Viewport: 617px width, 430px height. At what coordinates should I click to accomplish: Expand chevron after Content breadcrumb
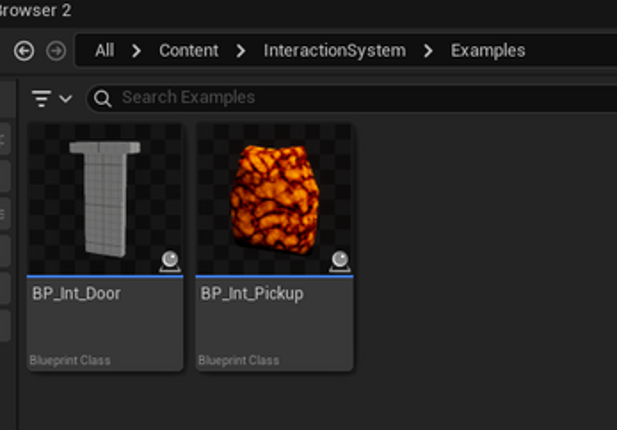pos(241,51)
